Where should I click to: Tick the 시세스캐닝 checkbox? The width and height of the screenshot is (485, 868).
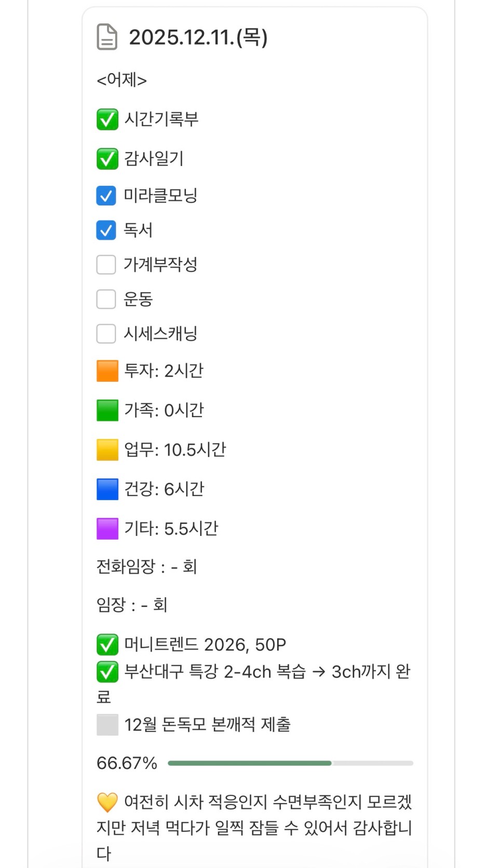(106, 334)
